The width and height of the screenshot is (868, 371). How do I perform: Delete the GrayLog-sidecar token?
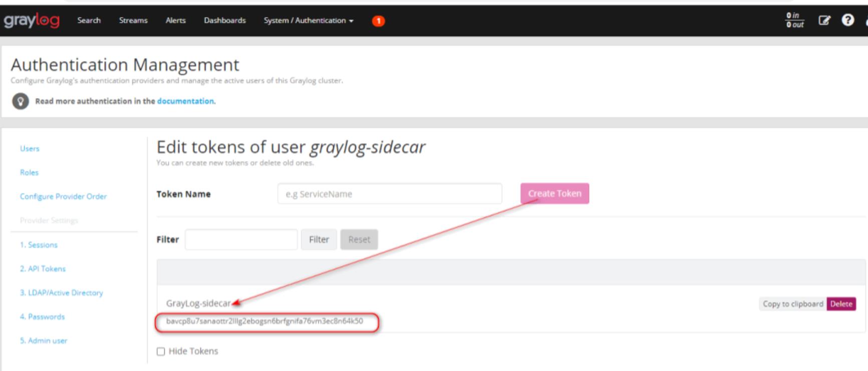click(x=841, y=304)
